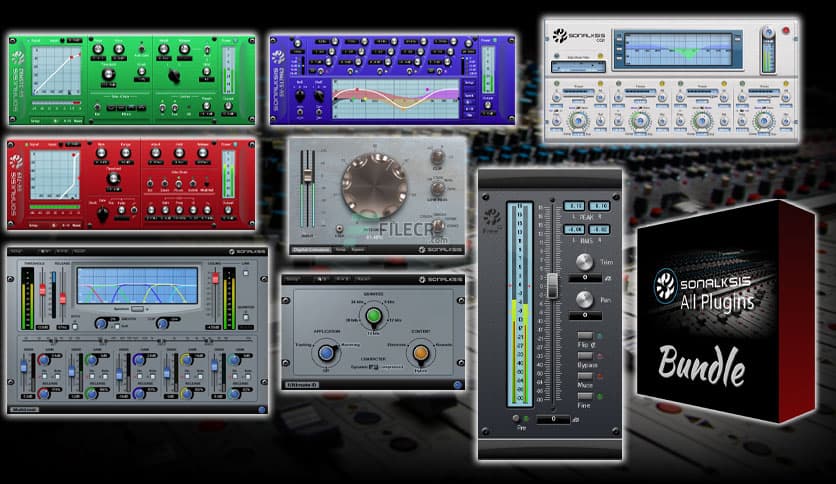Click the blue round button at the multiband limiter corner
This screenshot has width=836, height=484.
(x=262, y=409)
